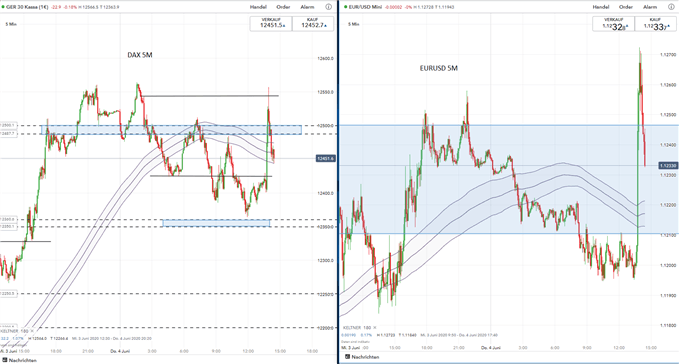Click the 12500.1 level label on the DAX chart
The height and width of the screenshot is (364, 679).
pos(8,125)
